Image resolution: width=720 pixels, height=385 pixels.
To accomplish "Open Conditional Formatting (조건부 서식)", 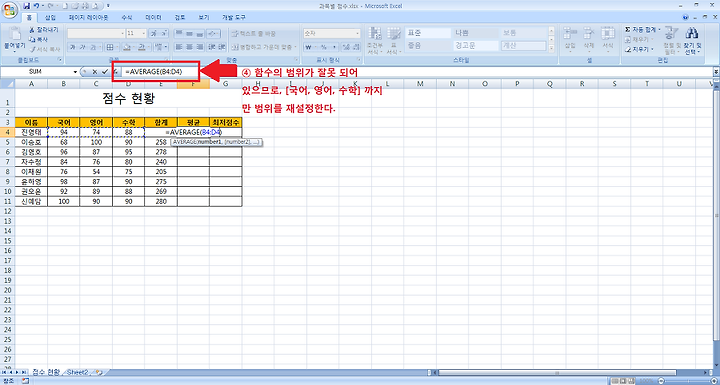I will click(375, 40).
